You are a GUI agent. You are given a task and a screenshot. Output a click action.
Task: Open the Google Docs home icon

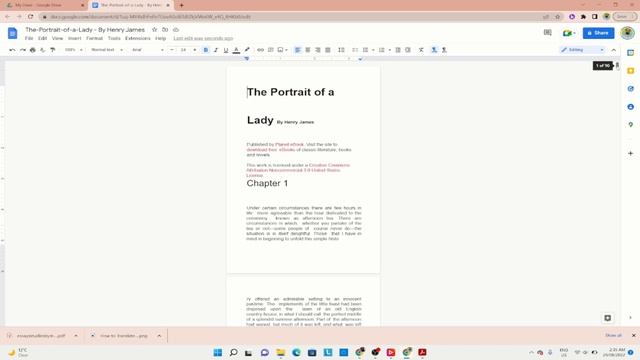(x=13, y=33)
